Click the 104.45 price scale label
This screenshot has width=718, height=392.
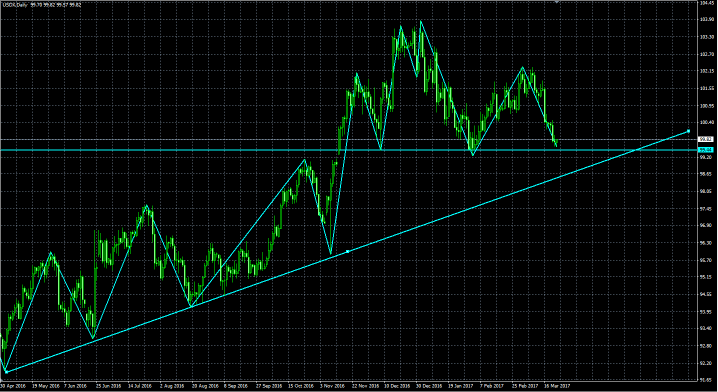pyautogui.click(x=707, y=3)
